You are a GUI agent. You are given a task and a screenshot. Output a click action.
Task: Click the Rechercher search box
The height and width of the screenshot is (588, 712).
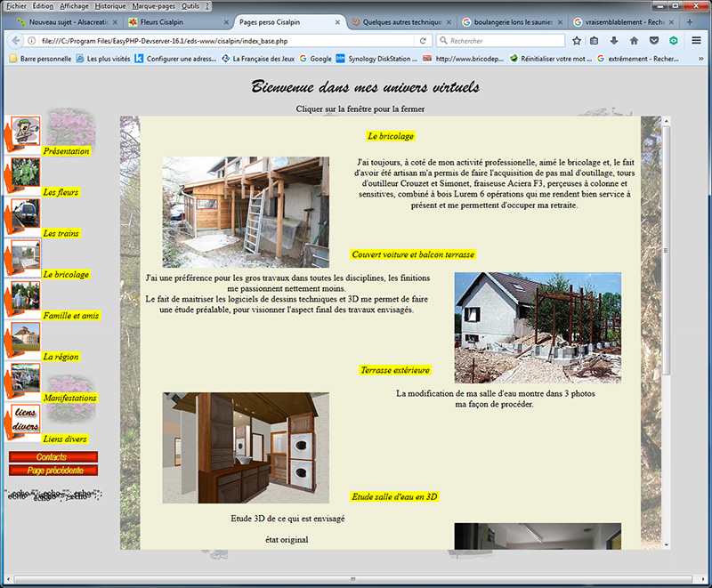point(501,41)
